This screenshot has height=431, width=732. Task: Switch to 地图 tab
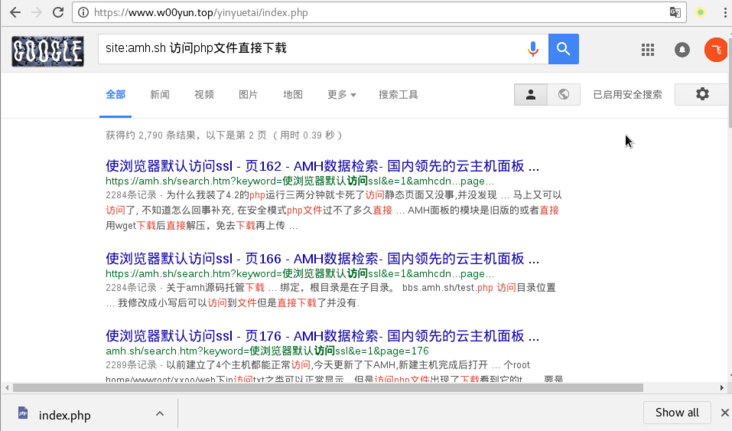(293, 95)
